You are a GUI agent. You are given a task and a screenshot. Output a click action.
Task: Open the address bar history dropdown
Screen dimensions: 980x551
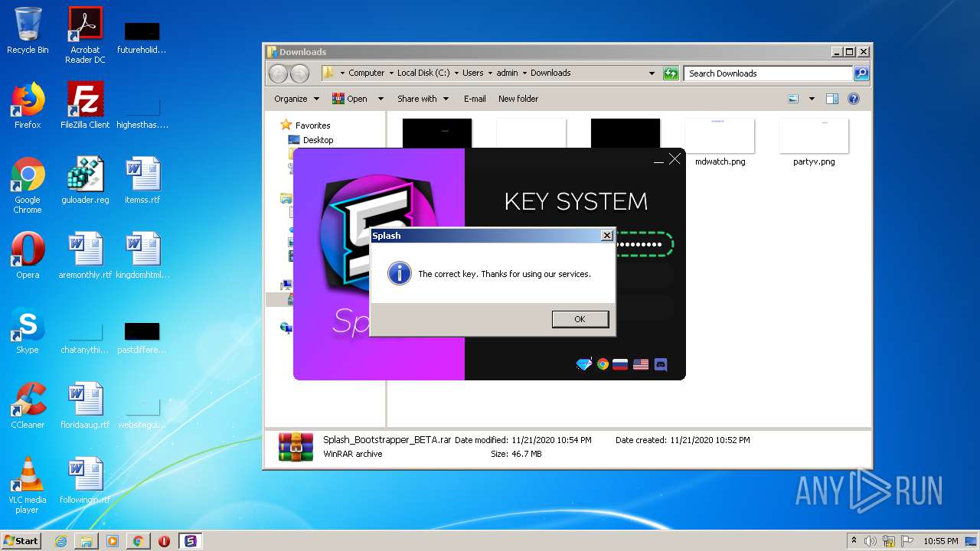(x=652, y=73)
